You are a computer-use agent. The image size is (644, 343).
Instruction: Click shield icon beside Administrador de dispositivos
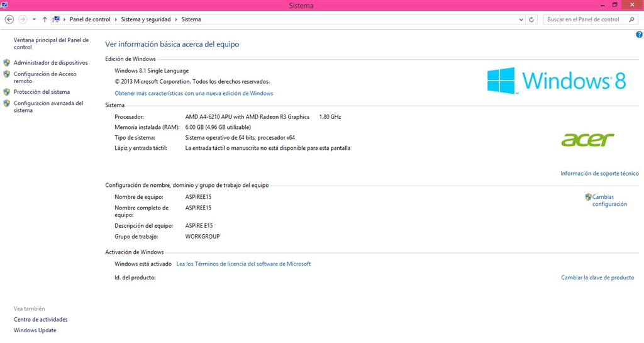pos(6,63)
